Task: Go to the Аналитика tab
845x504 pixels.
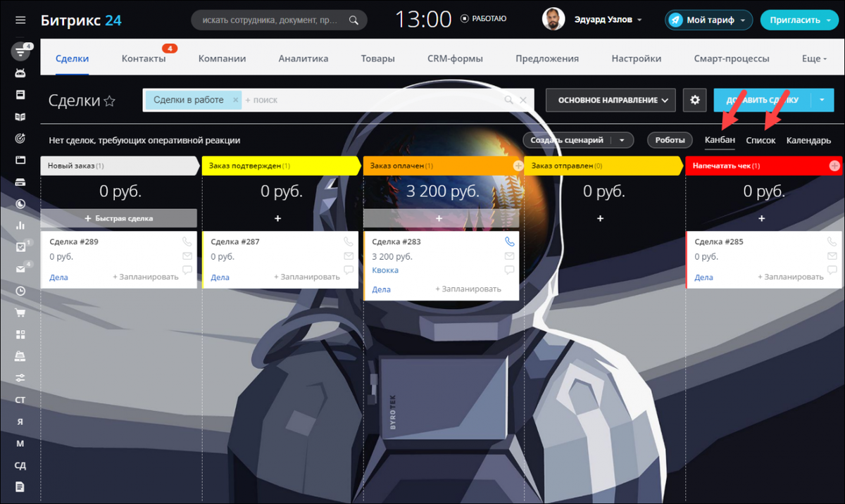Action: pos(303,59)
